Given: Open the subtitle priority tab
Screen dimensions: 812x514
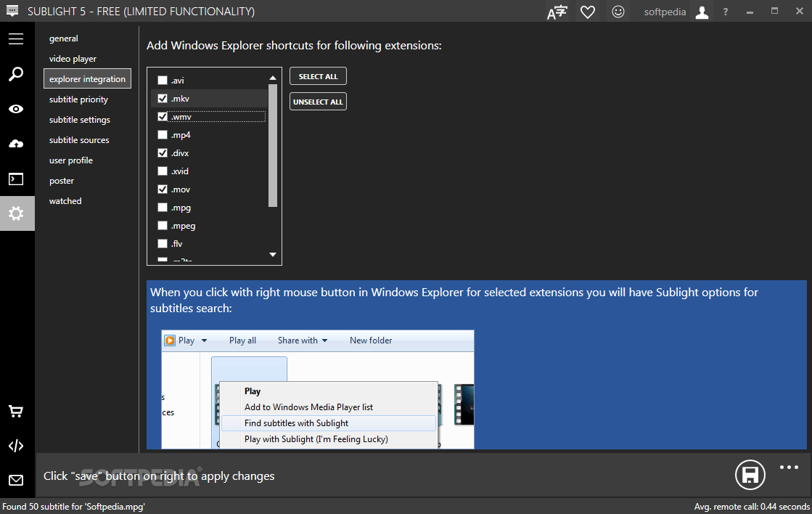Looking at the screenshot, I should point(78,99).
